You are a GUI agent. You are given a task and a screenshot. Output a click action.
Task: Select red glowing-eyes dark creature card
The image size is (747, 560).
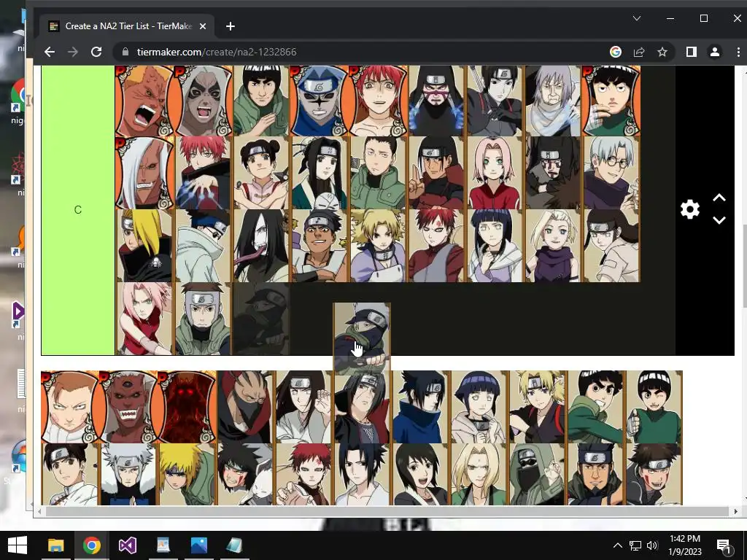tap(187, 407)
